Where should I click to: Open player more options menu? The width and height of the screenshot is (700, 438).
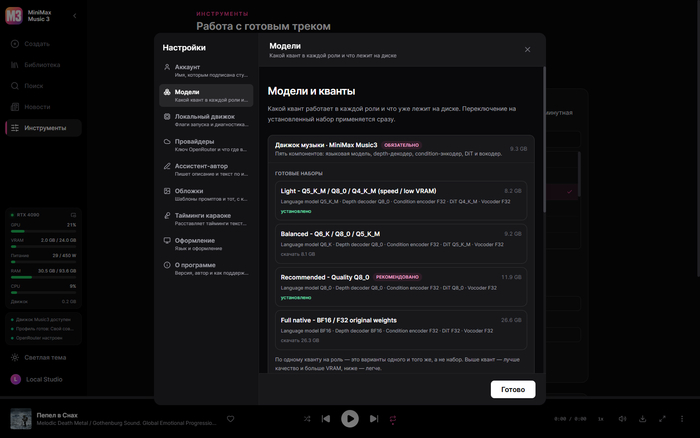[x=682, y=419]
